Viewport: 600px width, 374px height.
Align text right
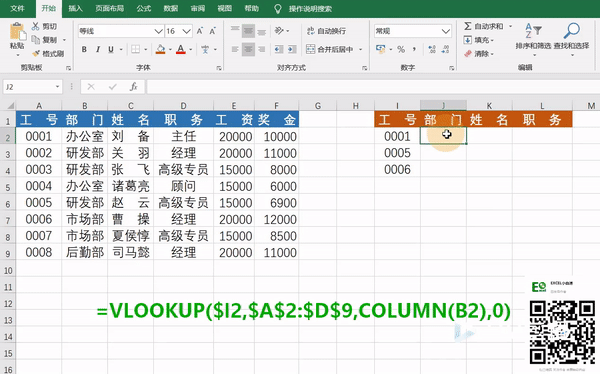point(262,49)
